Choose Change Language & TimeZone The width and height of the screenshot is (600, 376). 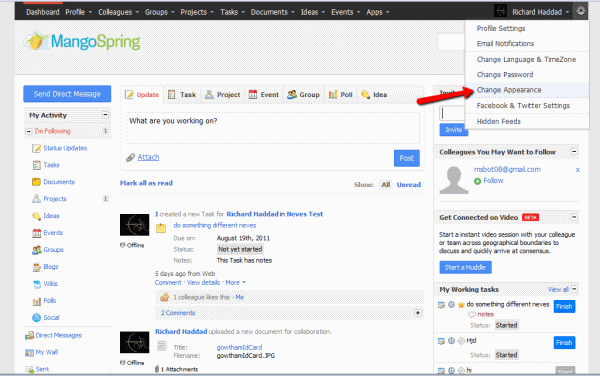coord(527,59)
